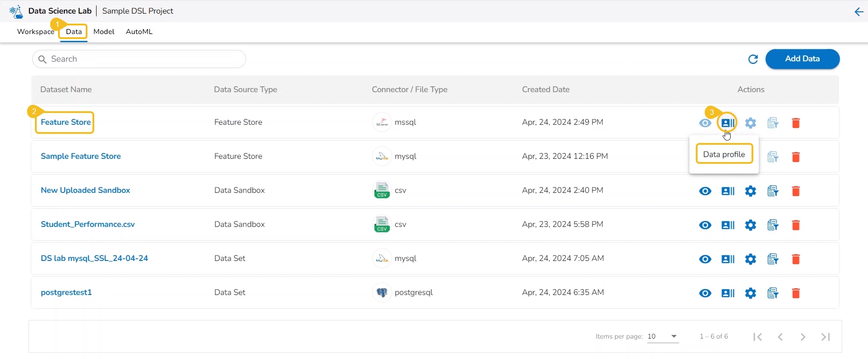Open the Sample Feature Store dataset link

click(x=81, y=156)
